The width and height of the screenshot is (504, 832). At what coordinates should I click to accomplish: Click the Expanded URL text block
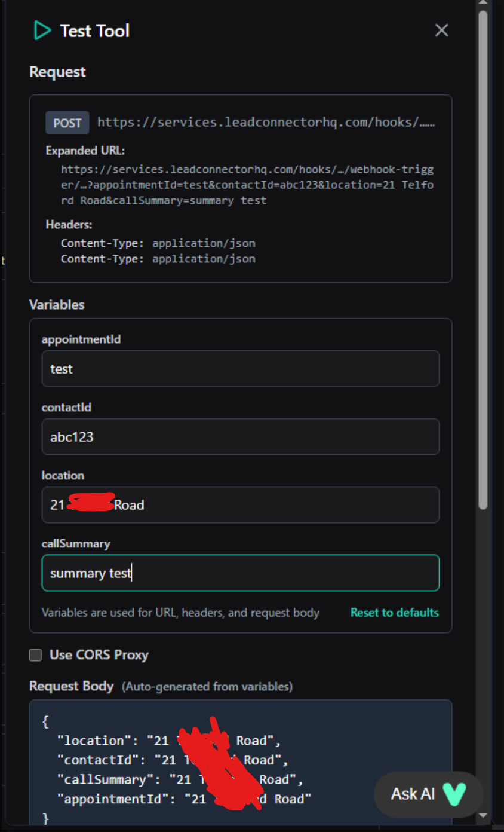coord(247,185)
